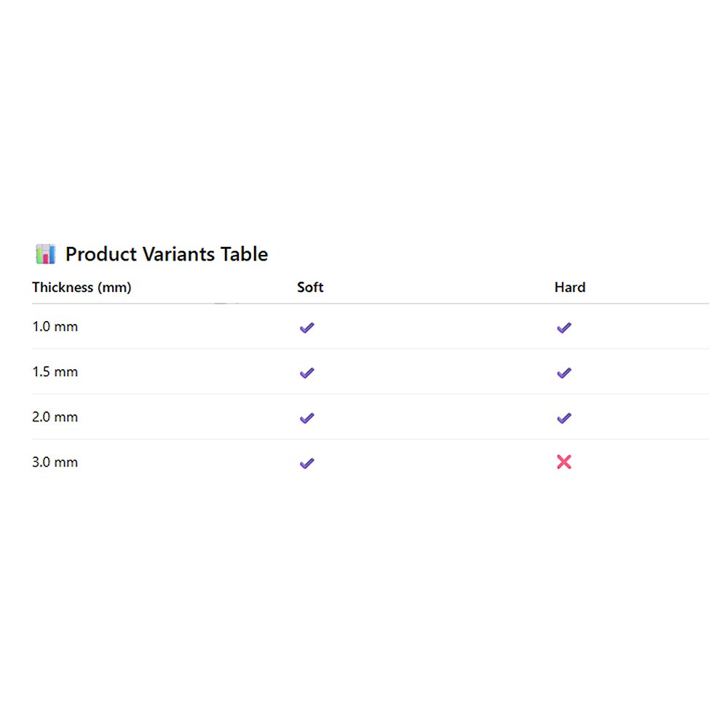
Task: Select the 3.0 mm row label
Action: [x=55, y=462]
